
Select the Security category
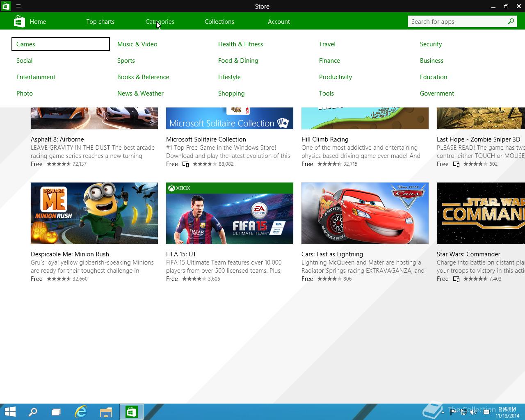pyautogui.click(x=431, y=44)
